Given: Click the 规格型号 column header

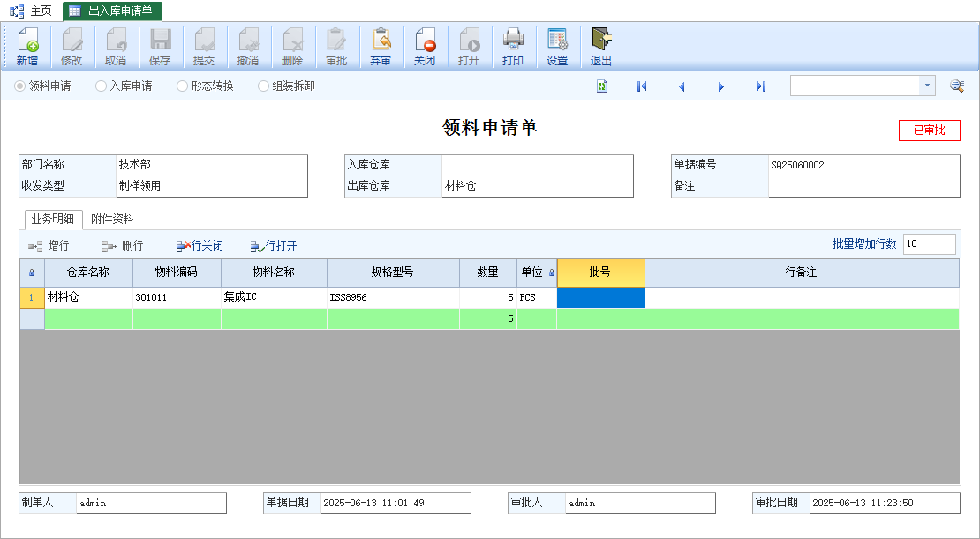Looking at the screenshot, I should 393,273.
